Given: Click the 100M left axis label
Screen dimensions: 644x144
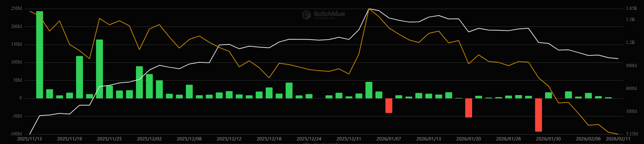Looking at the screenshot, I should click(17, 62).
